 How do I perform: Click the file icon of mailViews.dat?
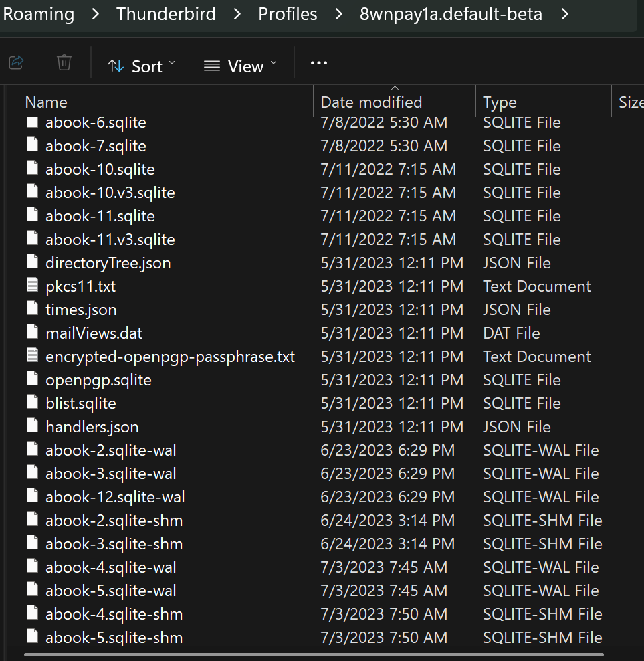click(33, 333)
